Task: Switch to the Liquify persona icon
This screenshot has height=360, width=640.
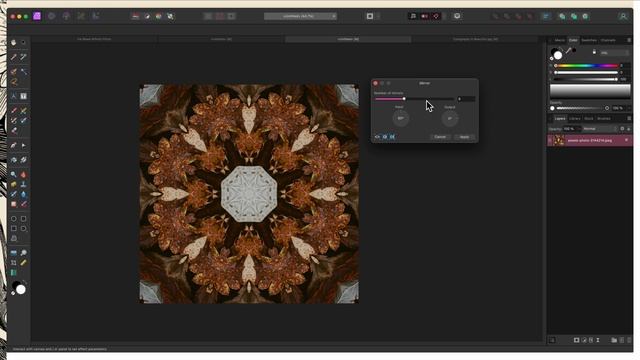Action: [51, 16]
